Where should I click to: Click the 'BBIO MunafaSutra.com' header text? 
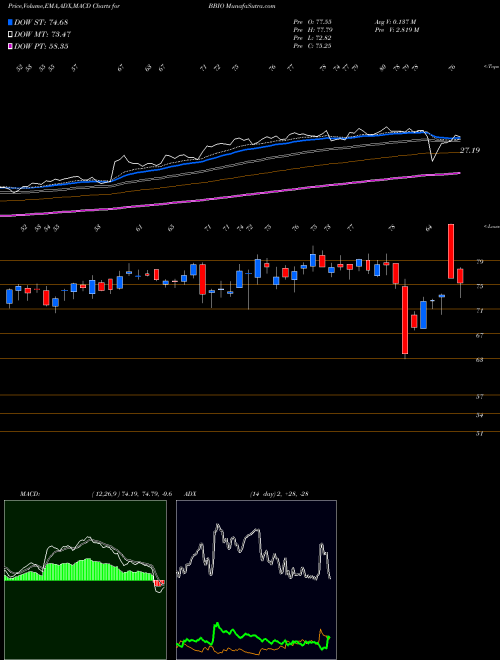click(x=242, y=6)
